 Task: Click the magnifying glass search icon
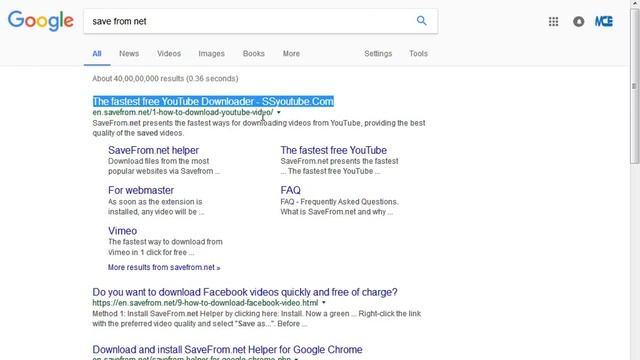422,20
